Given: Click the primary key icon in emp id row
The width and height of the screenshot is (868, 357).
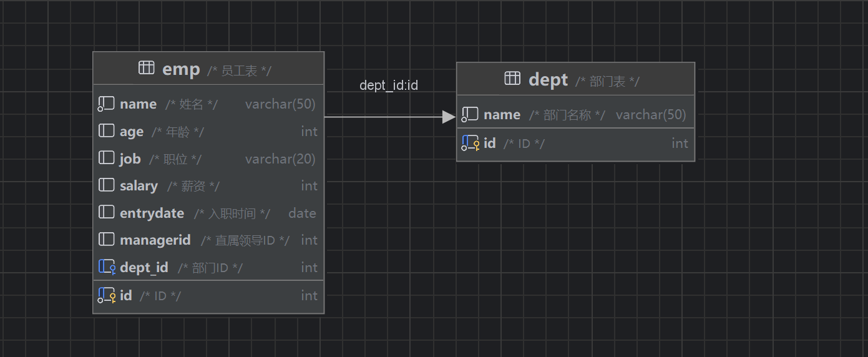Looking at the screenshot, I should click(107, 295).
